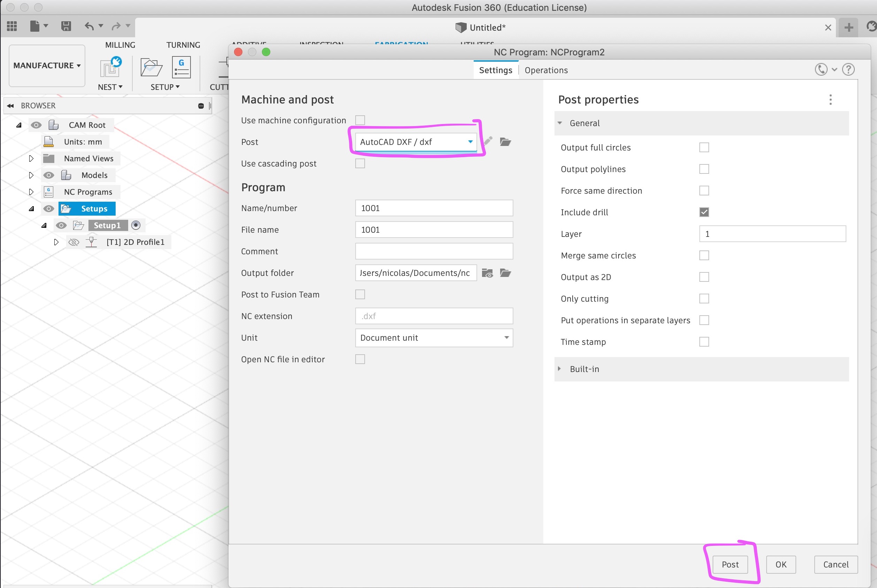Viewport: 877px width, 588px height.
Task: Collapse the General properties section
Action: pyautogui.click(x=560, y=123)
